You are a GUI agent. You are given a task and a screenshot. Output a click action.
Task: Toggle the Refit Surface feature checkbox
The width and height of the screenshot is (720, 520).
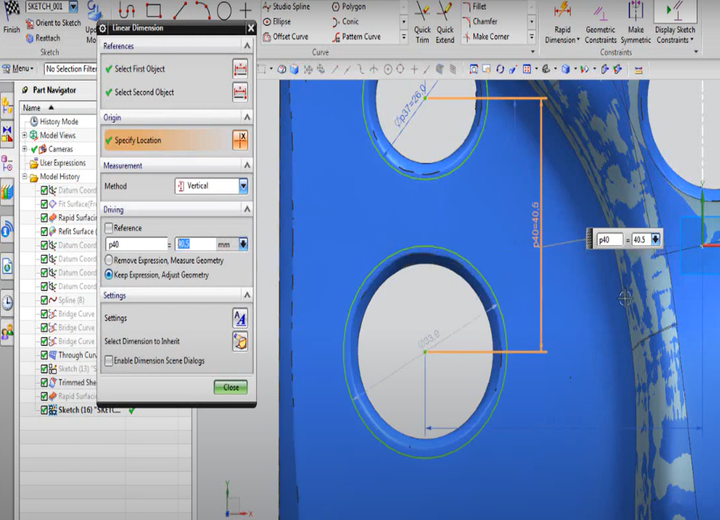click(44, 232)
